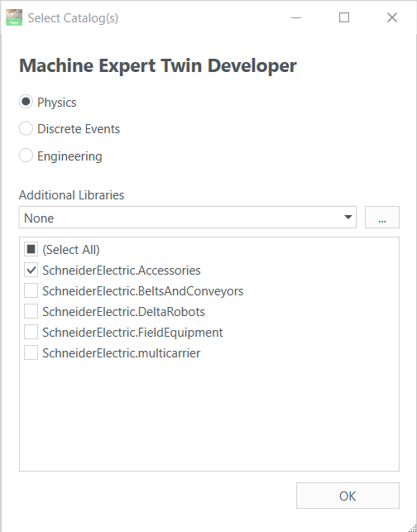Uncheck SchneiderElectric.Accessories checkbox
Screen dimensions: 417x532
click(31, 271)
